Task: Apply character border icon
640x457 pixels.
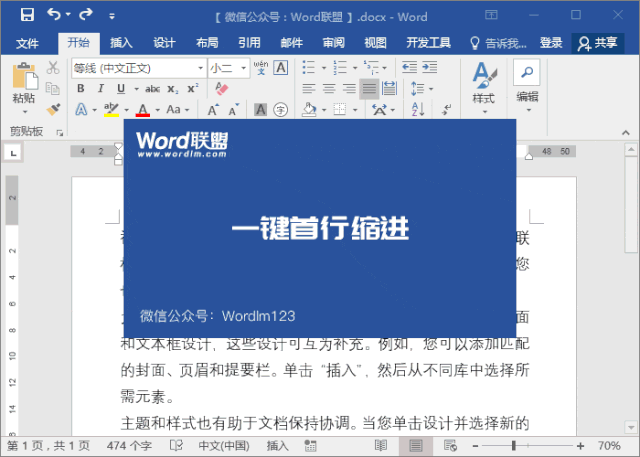Action: 281,67
